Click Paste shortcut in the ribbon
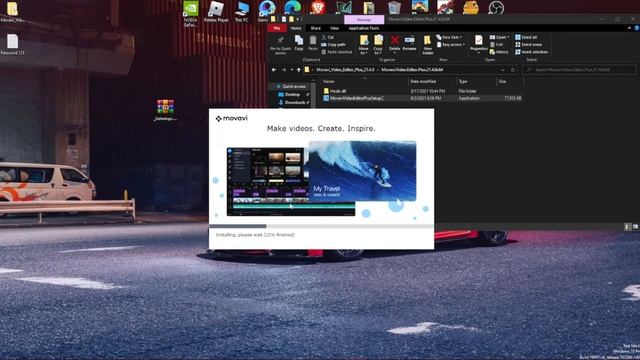640x360 pixels. coord(337,52)
